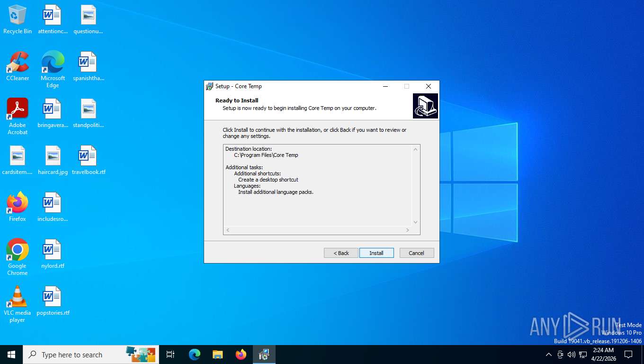Select the C:\Program Files\Core Temp path

(266, 155)
